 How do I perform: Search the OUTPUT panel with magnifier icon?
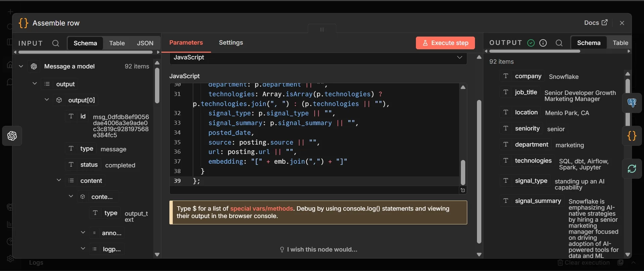pos(559,43)
